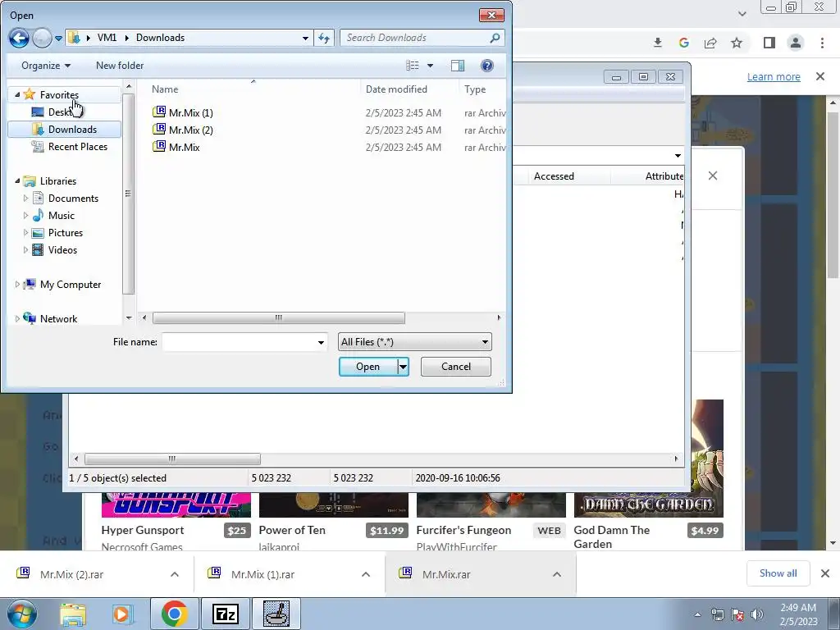Refresh the Downloads folder listing

pos(324,38)
